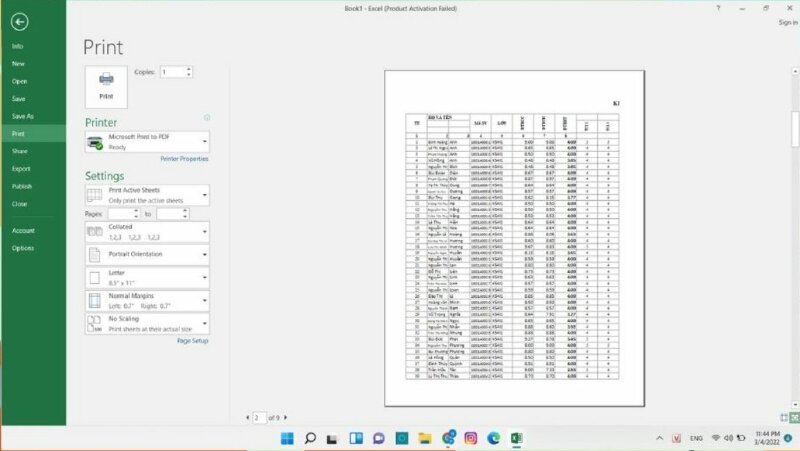
Task: Open the No Scaling dropdown
Action: (147, 323)
